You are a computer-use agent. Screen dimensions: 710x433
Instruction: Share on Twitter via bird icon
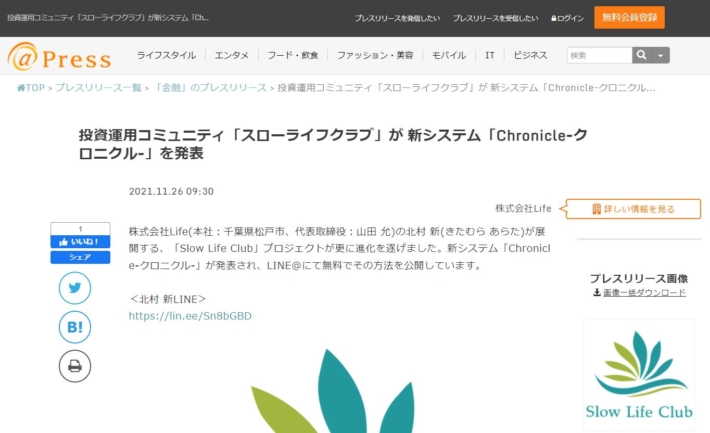[75, 288]
